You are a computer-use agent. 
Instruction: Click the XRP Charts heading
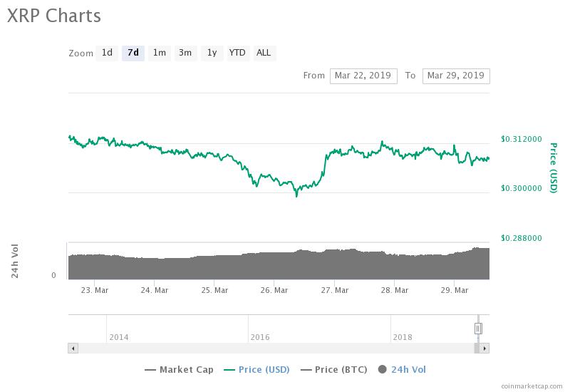click(x=54, y=16)
